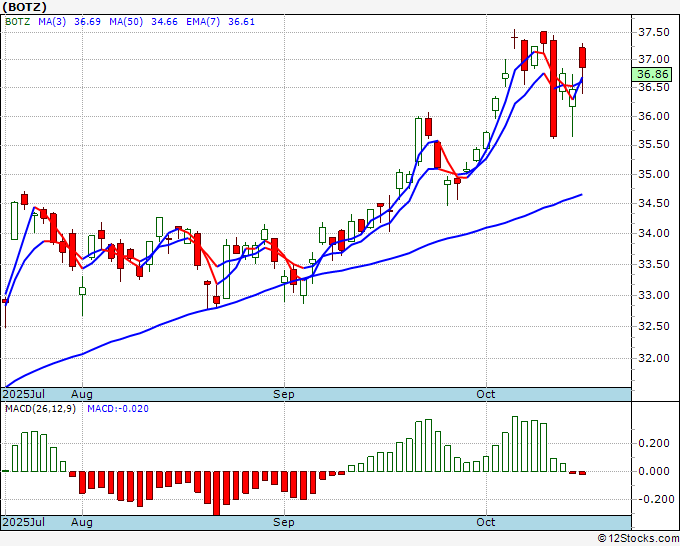Click the 37.50 price axis label
The image size is (680, 546).
654,33
